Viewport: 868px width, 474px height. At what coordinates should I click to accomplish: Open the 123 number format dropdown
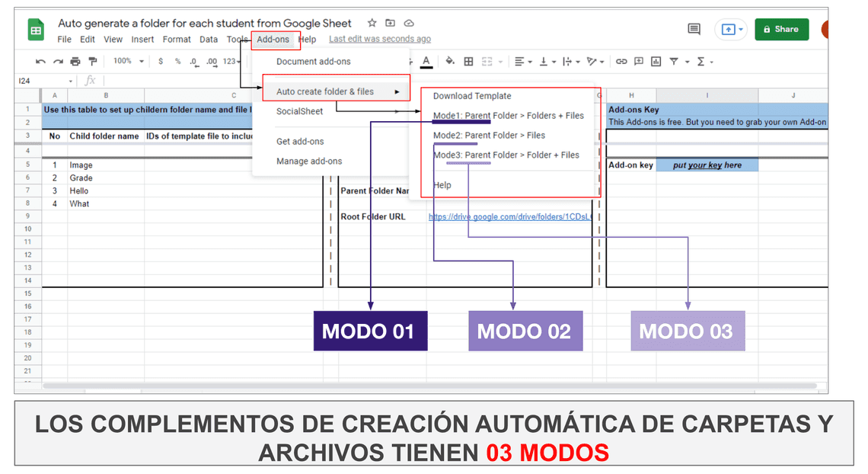pyautogui.click(x=231, y=62)
